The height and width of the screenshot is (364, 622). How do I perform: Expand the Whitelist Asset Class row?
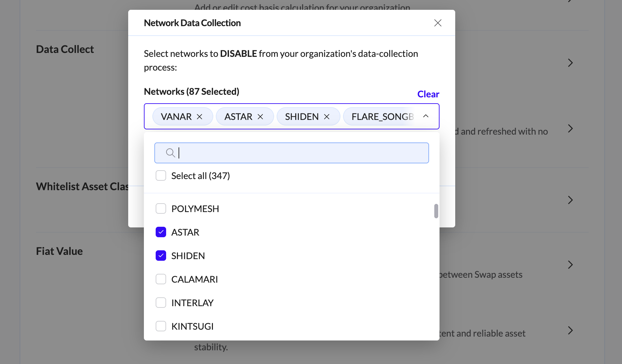(570, 200)
